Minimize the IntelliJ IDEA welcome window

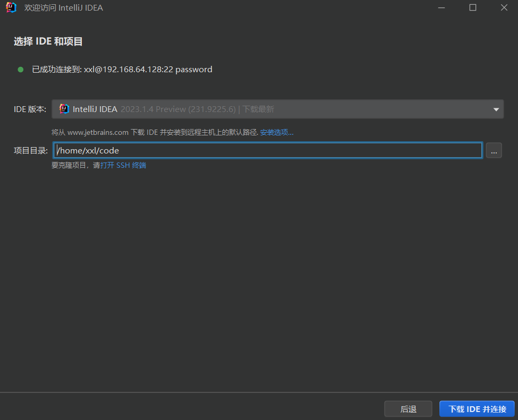441,7
